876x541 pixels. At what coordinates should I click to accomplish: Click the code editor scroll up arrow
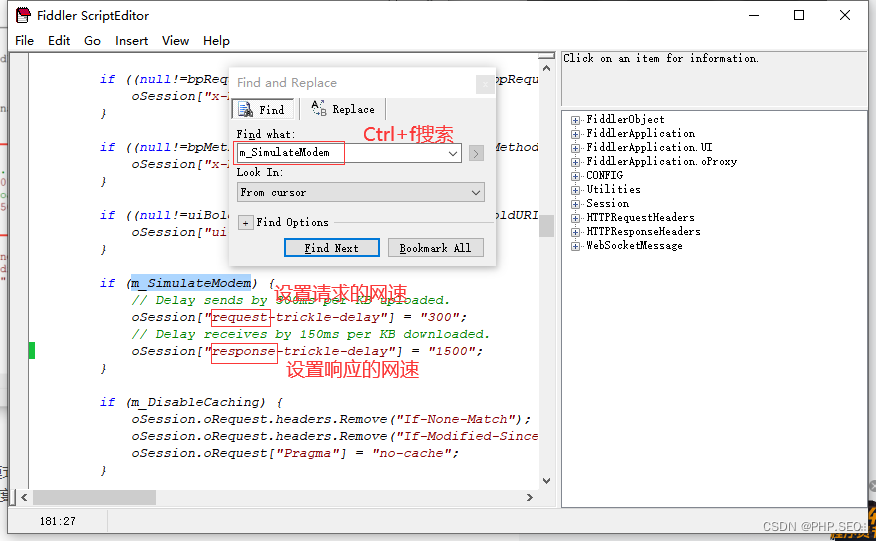(x=546, y=68)
